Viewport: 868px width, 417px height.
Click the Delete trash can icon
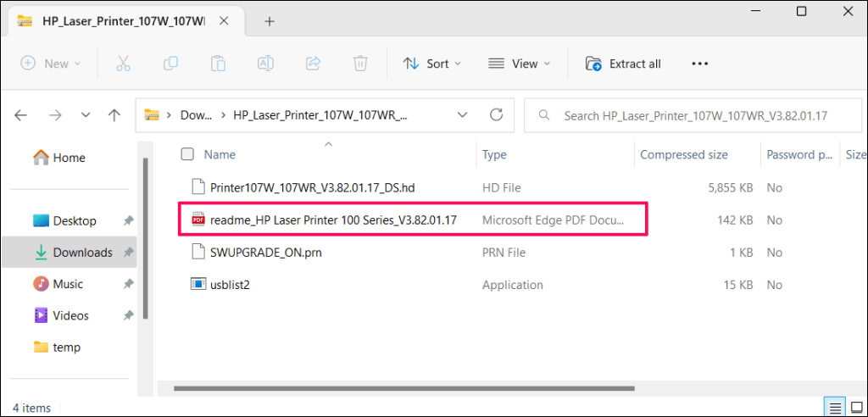tap(360, 64)
